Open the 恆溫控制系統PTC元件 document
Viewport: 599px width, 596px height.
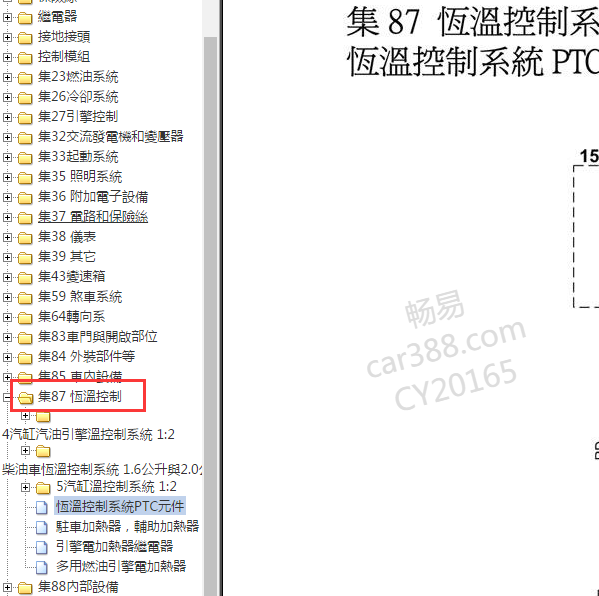[120, 507]
